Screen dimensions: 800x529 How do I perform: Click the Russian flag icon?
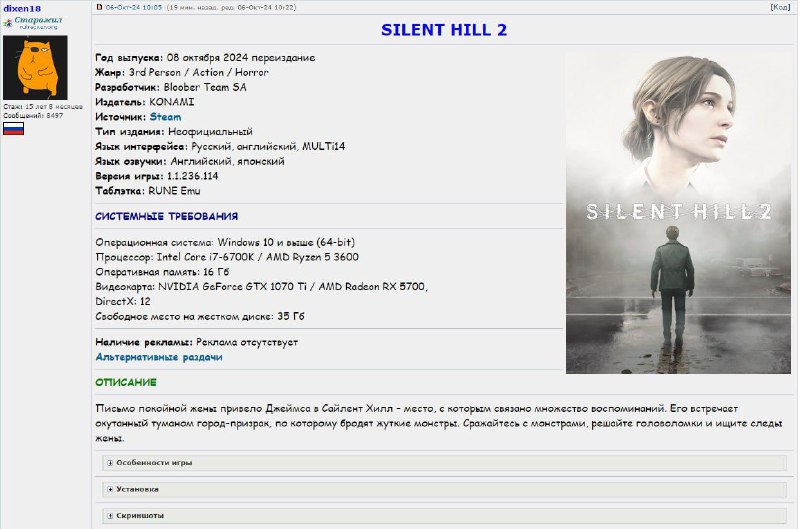[13, 129]
